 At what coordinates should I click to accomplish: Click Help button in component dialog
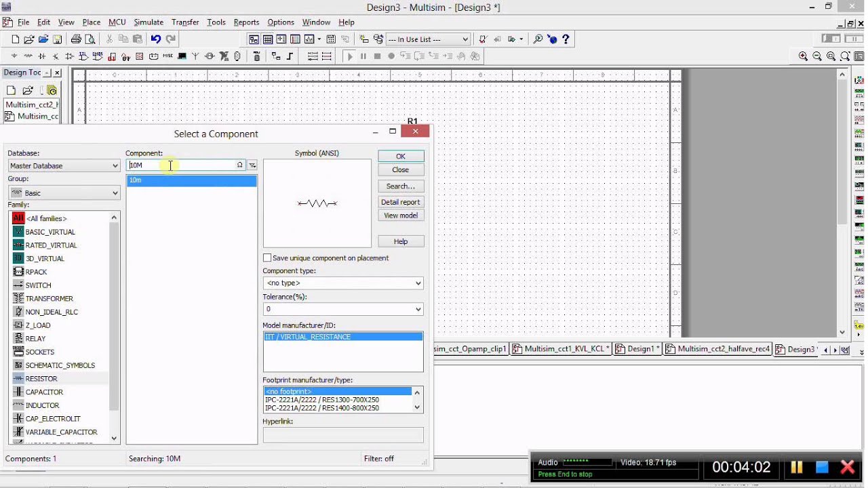click(x=401, y=241)
